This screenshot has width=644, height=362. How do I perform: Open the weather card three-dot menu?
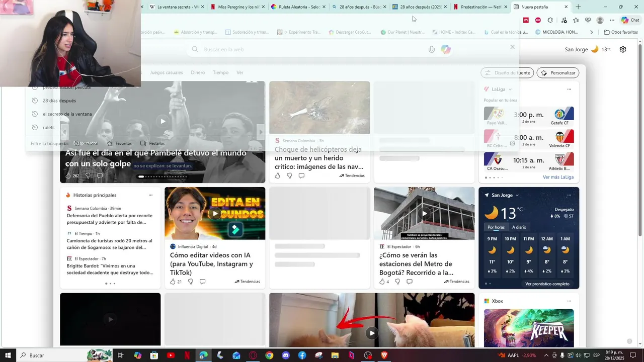point(569,196)
